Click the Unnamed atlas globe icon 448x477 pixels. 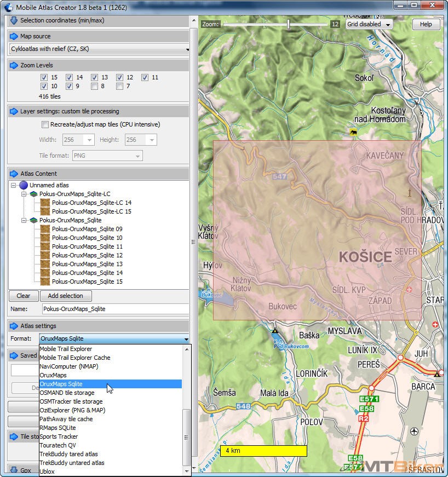coord(23,185)
